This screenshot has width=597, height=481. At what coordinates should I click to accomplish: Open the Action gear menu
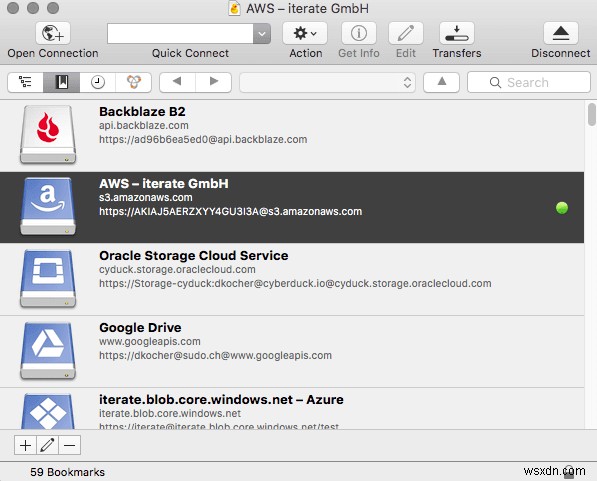pos(305,33)
